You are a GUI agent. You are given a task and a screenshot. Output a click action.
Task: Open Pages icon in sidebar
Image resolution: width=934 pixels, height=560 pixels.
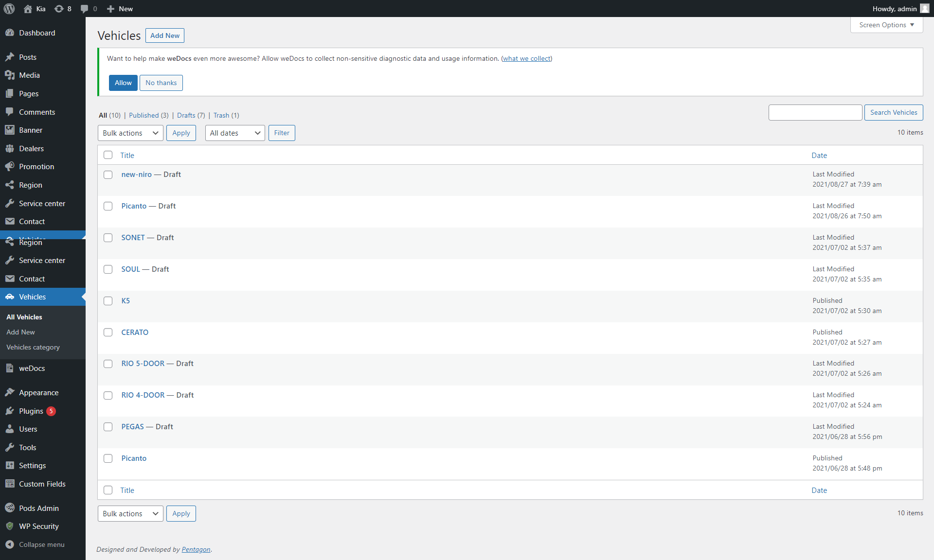[10, 93]
